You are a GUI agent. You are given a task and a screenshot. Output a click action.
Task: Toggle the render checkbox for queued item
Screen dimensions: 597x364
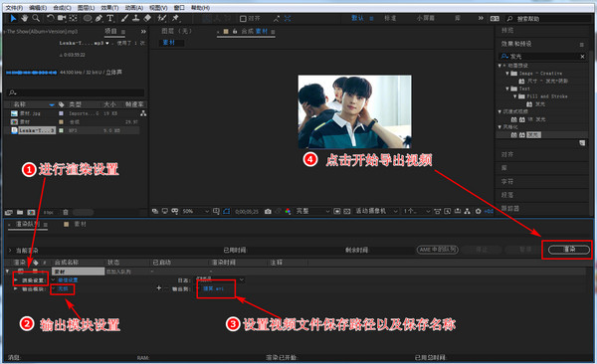21,272
